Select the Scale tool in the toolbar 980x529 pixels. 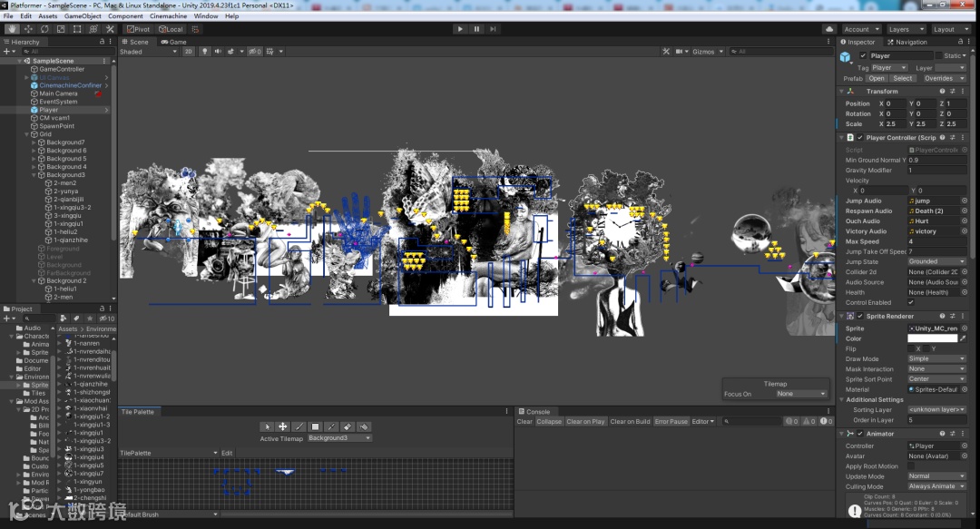point(61,29)
